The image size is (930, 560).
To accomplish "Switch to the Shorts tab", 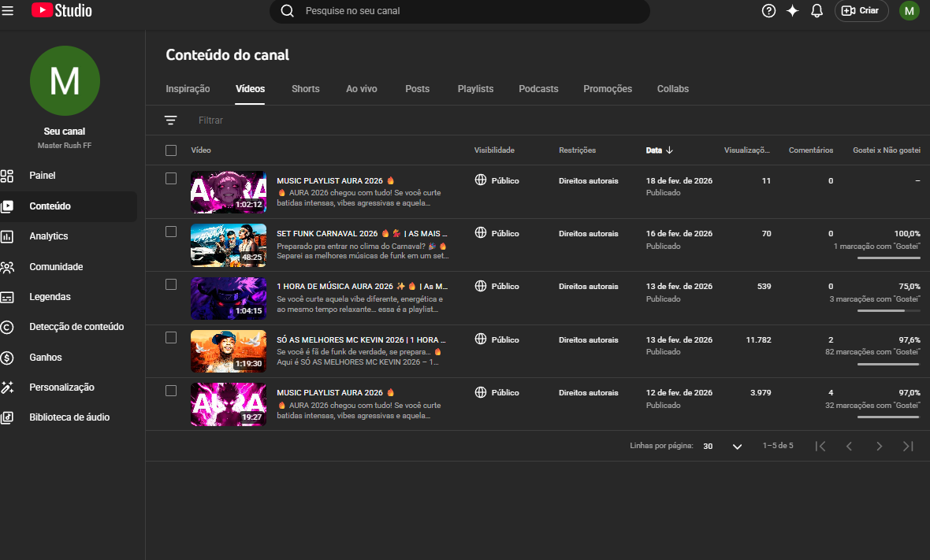I will 305,89.
